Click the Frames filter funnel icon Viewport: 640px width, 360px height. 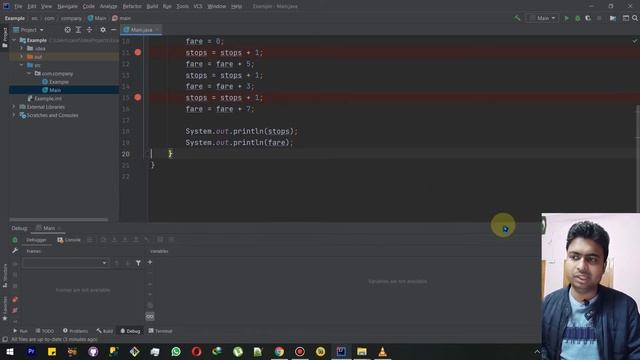pos(138,263)
